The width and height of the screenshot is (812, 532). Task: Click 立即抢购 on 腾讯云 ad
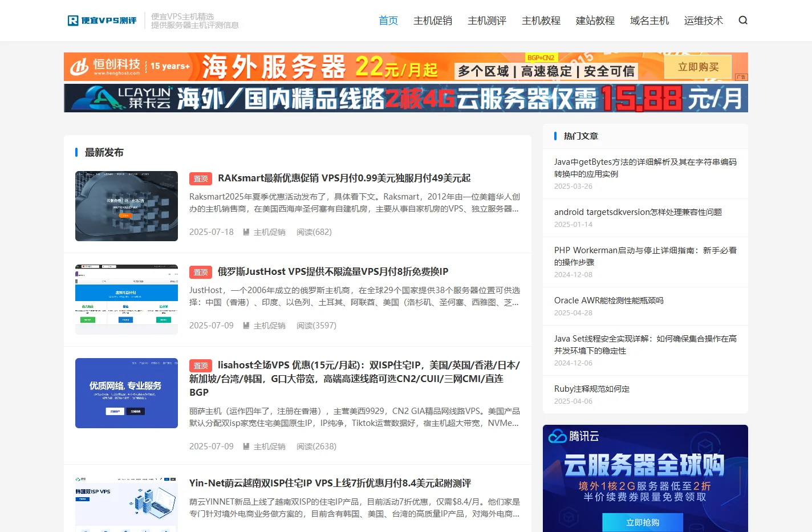(x=643, y=522)
